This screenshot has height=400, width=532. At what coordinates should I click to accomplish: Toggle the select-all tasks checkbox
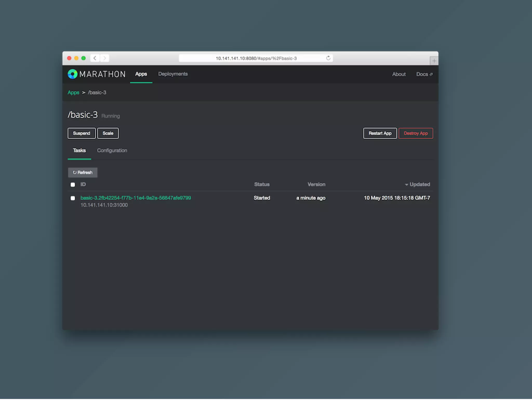point(73,185)
